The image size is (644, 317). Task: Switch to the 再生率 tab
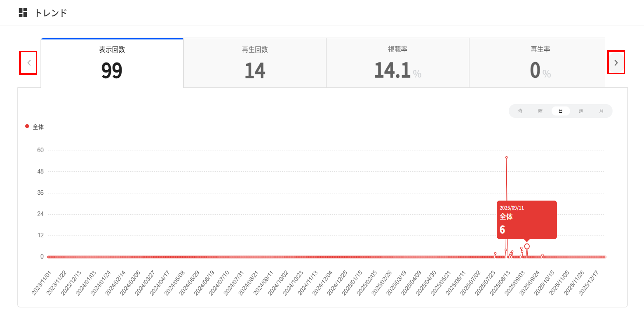pos(540,63)
